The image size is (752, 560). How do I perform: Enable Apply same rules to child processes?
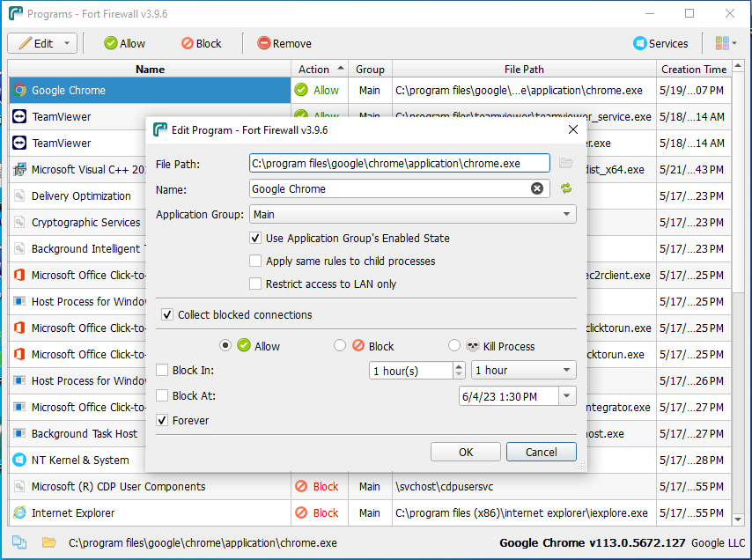click(255, 261)
